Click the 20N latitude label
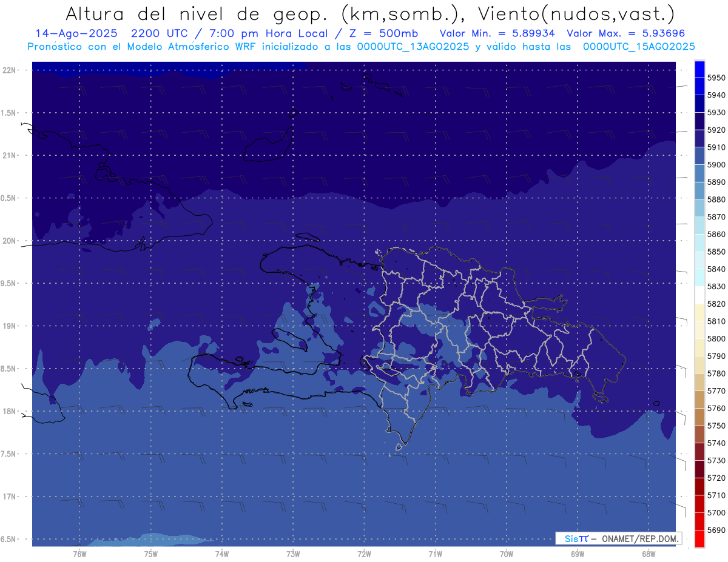The width and height of the screenshot is (728, 562). point(9,241)
